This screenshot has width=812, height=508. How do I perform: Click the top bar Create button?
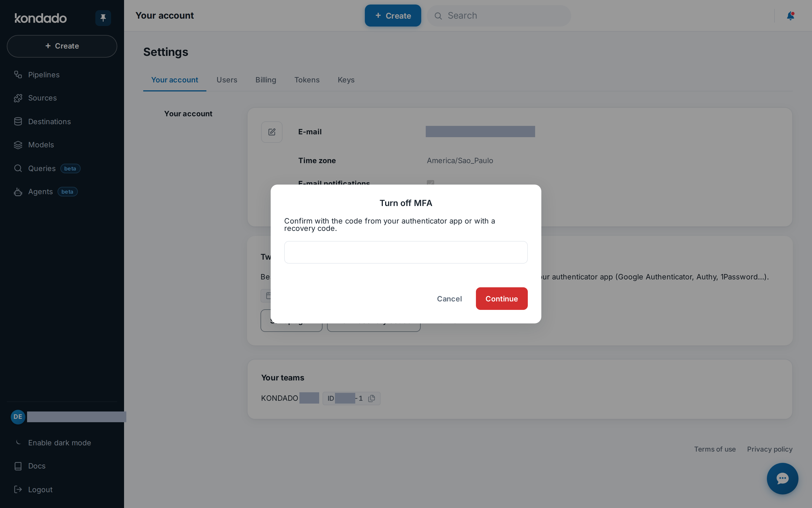(393, 16)
